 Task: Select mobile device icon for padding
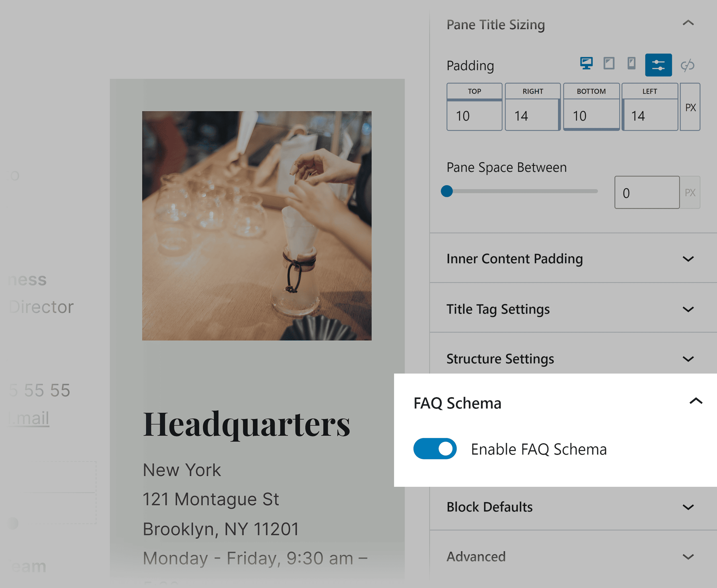[x=631, y=64]
